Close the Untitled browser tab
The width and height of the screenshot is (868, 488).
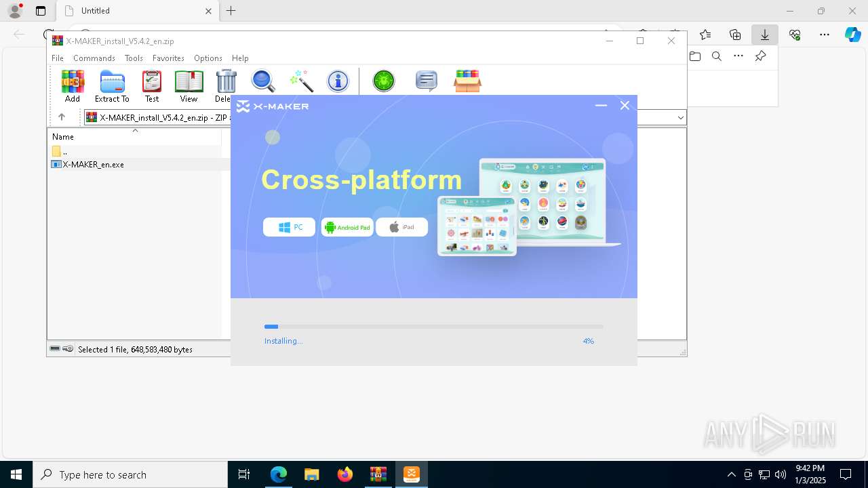[x=208, y=11]
